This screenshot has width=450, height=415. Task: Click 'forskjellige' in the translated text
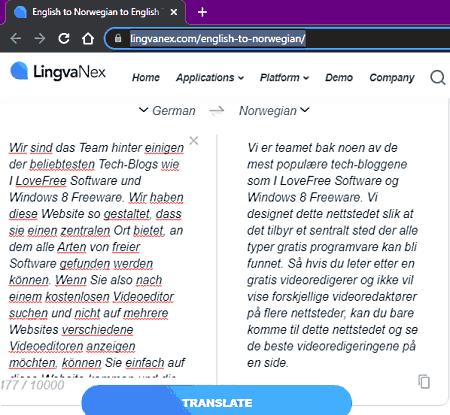click(300, 297)
